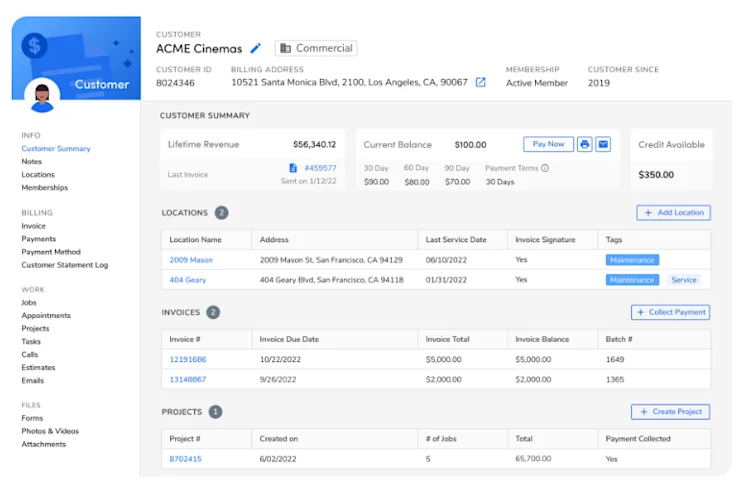The width and height of the screenshot is (750, 491).
Task: Go to Estimates under Work
Action: click(38, 368)
